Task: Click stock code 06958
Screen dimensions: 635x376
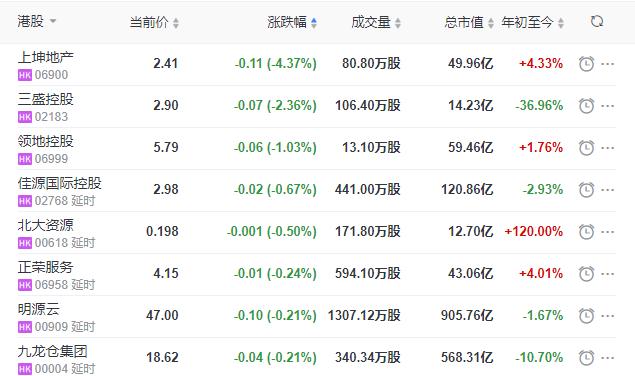Action: [x=51, y=285]
